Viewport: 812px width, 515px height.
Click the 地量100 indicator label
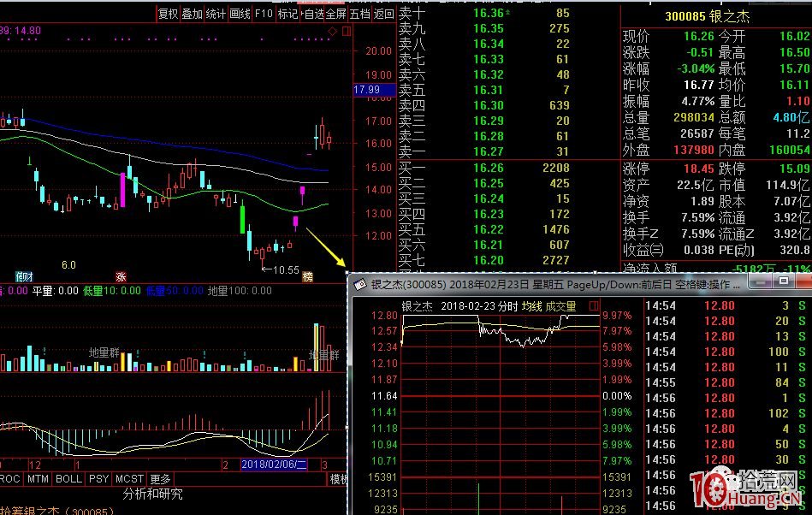[x=240, y=291]
